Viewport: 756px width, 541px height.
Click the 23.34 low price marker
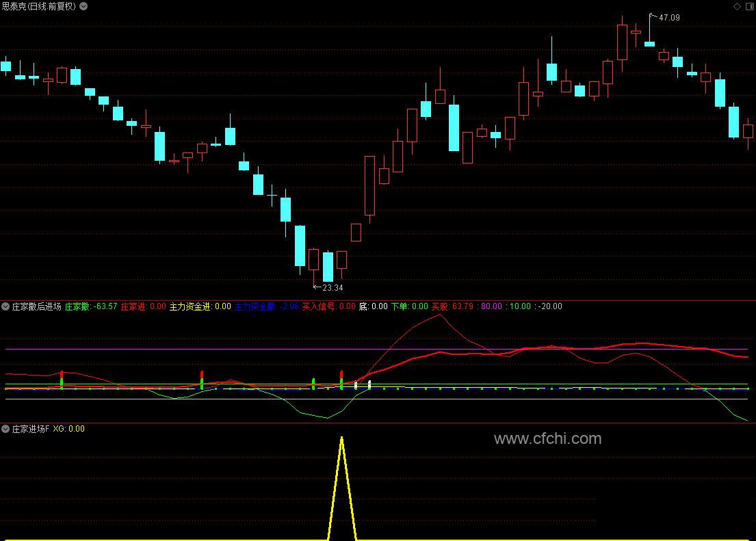(333, 288)
